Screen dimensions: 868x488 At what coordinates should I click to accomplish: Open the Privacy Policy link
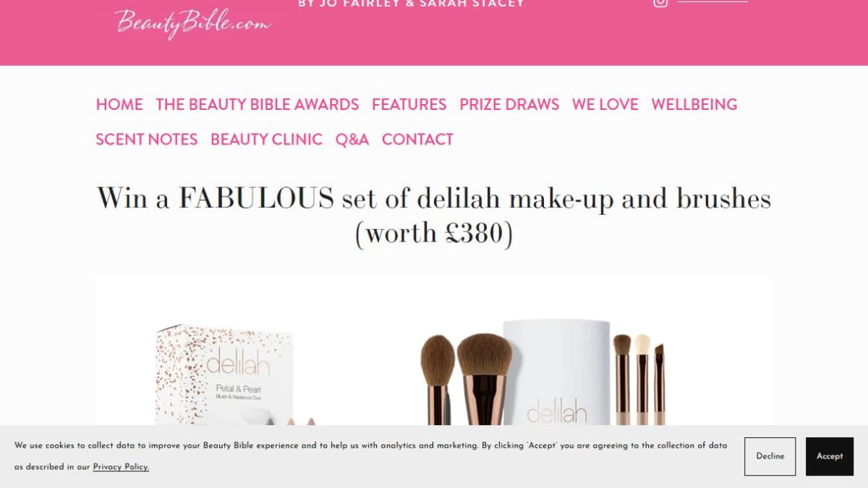[121, 467]
